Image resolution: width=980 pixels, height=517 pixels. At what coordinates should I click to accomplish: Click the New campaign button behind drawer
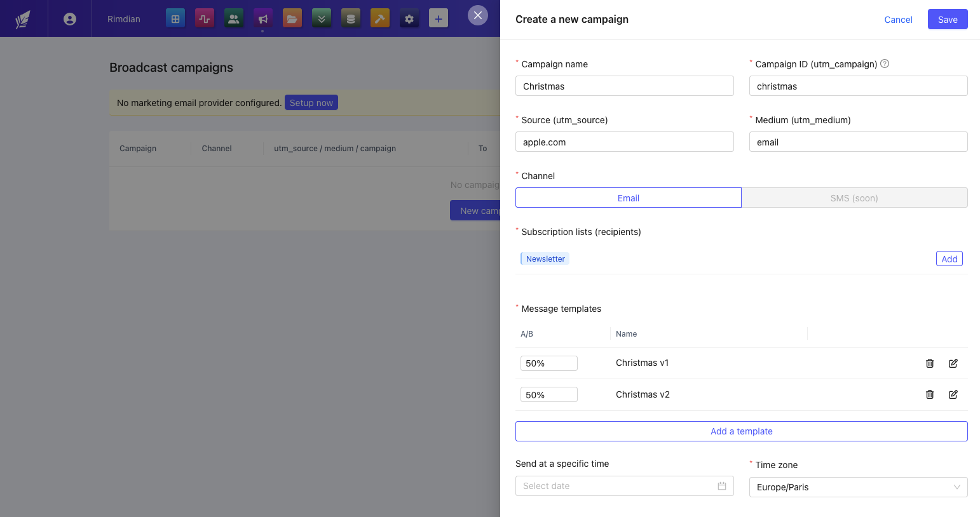click(x=475, y=211)
